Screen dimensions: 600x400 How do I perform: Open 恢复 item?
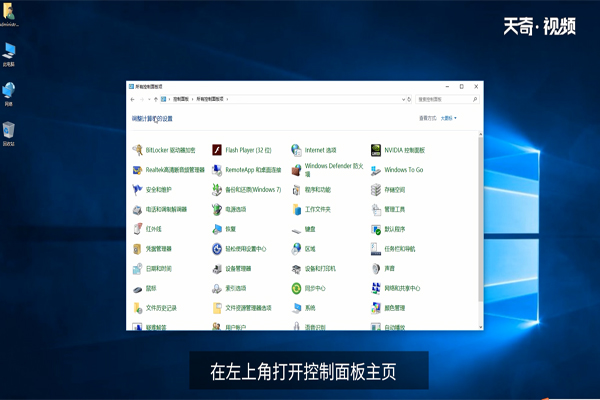(x=224, y=229)
